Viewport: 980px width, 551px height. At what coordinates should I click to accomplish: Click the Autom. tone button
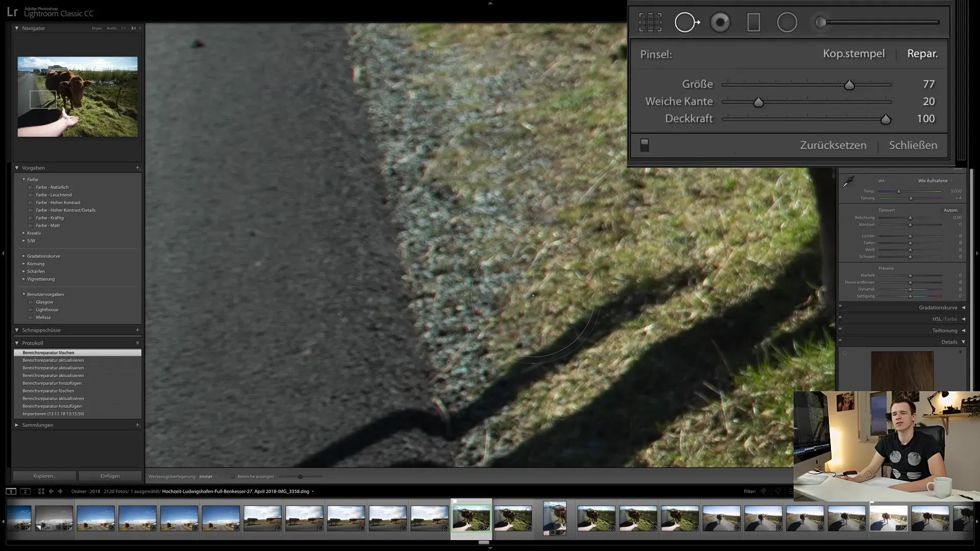point(951,210)
